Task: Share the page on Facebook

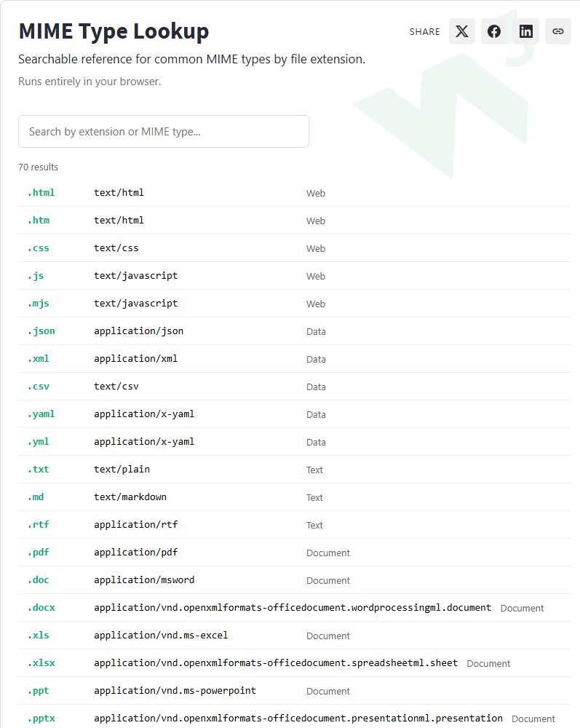Action: coord(493,31)
